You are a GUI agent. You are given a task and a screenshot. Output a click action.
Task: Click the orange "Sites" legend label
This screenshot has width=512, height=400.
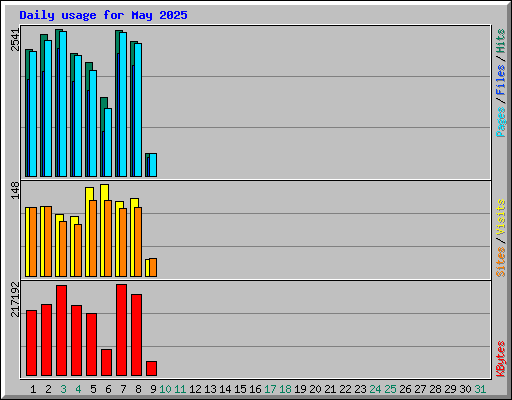tap(501, 262)
